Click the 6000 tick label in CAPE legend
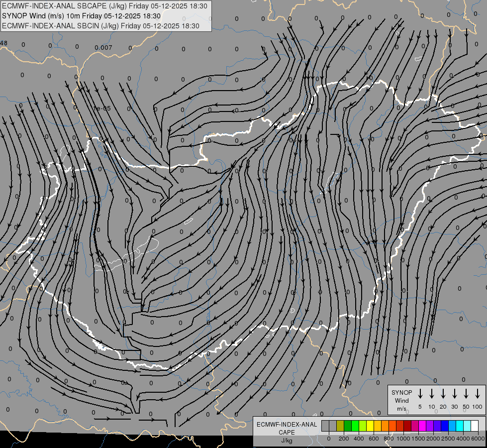 tap(478, 439)
